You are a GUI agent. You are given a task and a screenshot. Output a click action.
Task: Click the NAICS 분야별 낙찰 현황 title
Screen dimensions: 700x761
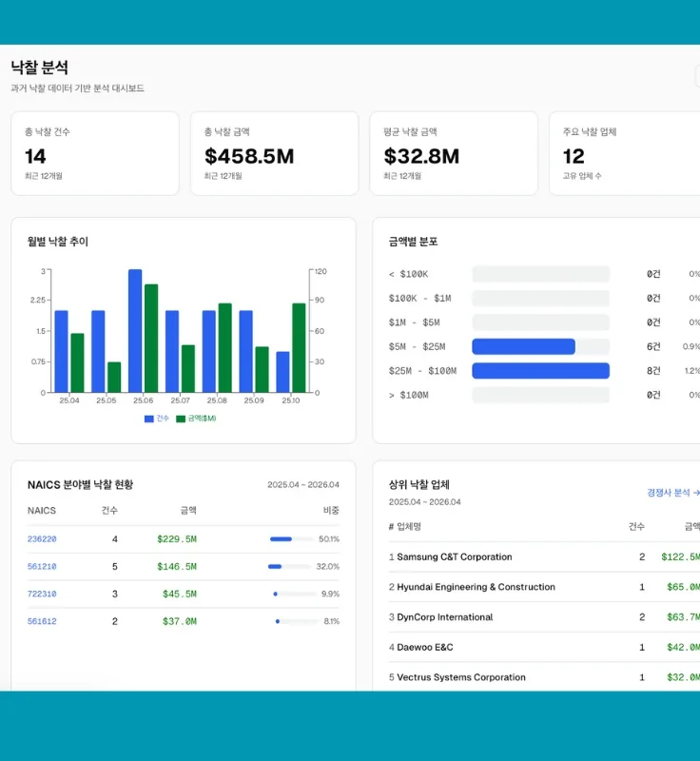click(x=80, y=485)
